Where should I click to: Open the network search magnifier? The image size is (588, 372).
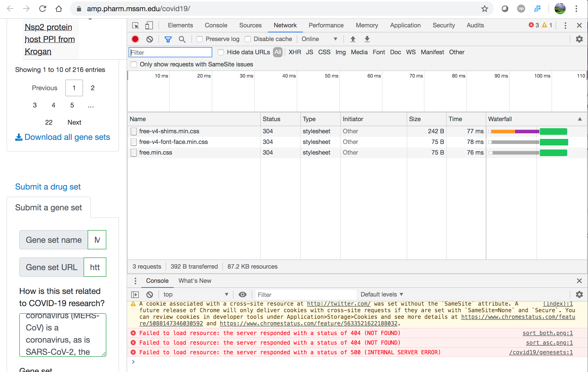[x=182, y=39]
